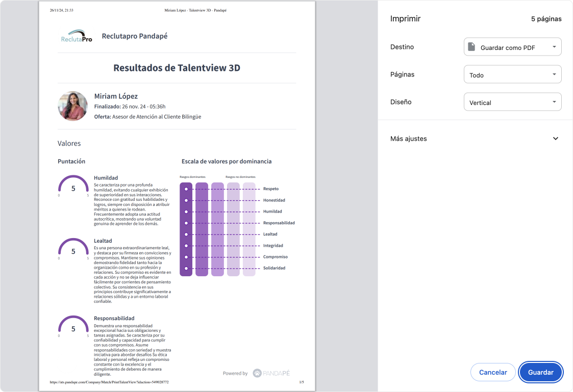Click the ats.pandape.com URL in footer
573x392 pixels.
pos(109,382)
